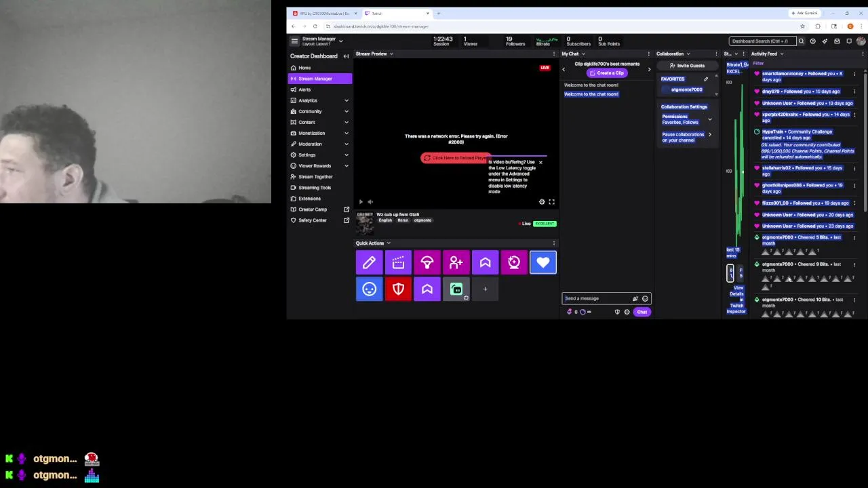Click the clapperboard clip quick action
868x488 pixels.
tap(398, 262)
